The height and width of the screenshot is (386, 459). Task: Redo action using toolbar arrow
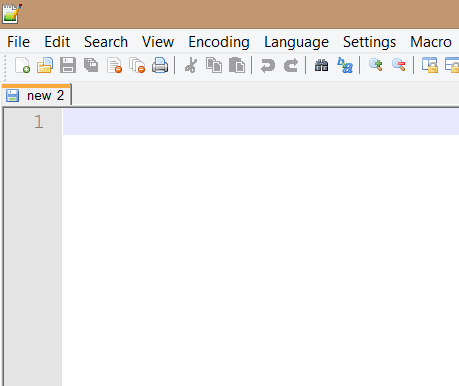[x=291, y=65]
